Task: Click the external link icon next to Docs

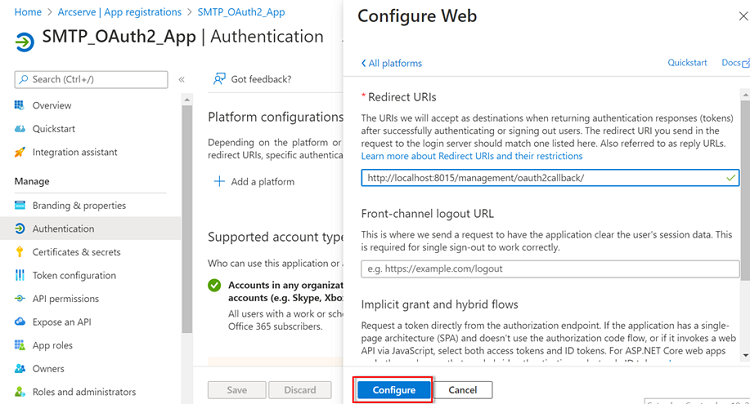Action: (x=745, y=64)
